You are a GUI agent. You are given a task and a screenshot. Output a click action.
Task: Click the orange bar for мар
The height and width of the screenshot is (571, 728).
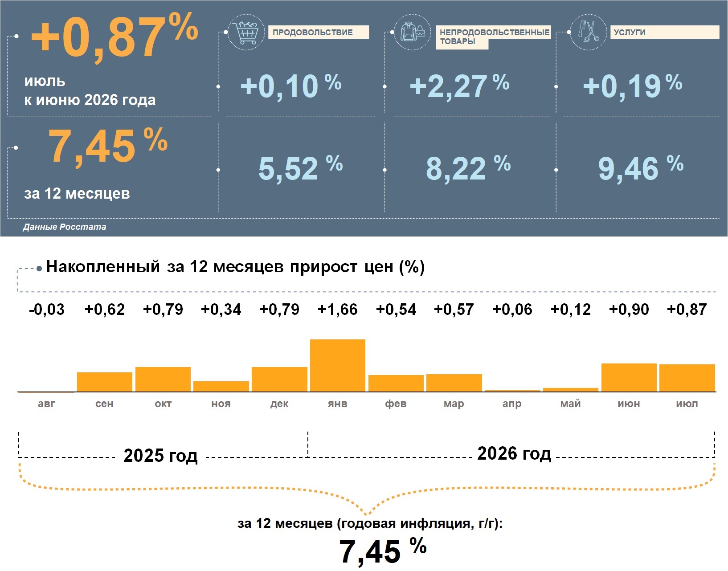(454, 383)
